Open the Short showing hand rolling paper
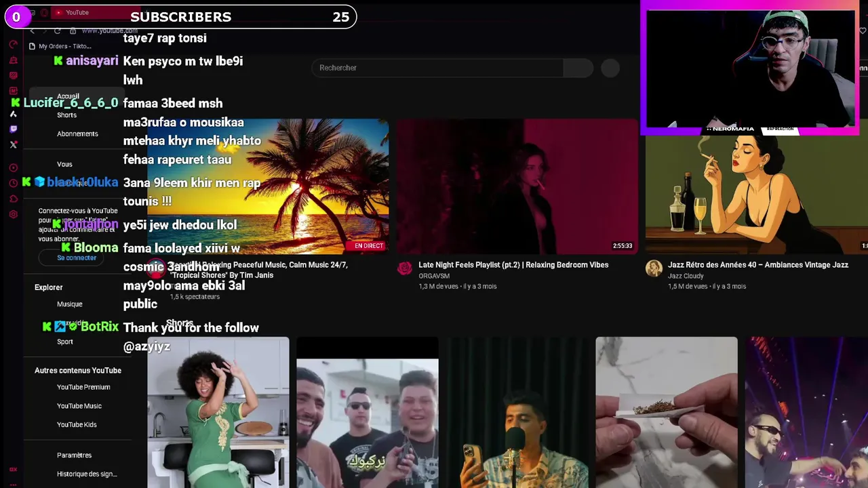 pyautogui.click(x=667, y=412)
